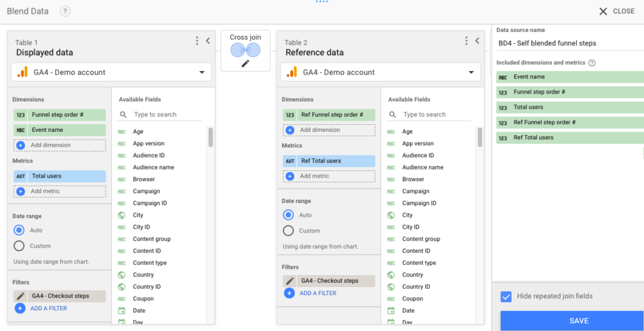
Task: Click the calendar icon beside Date in Table 1
Action: pyautogui.click(x=121, y=310)
